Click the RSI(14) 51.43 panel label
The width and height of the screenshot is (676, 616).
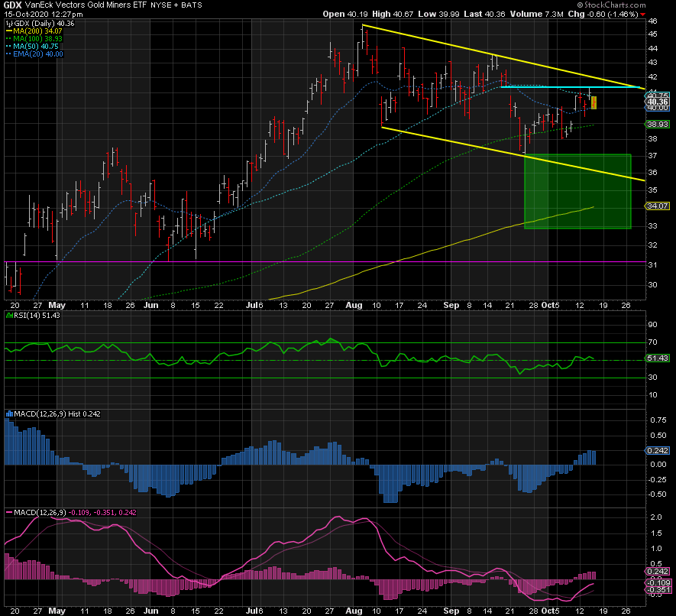(x=33, y=316)
